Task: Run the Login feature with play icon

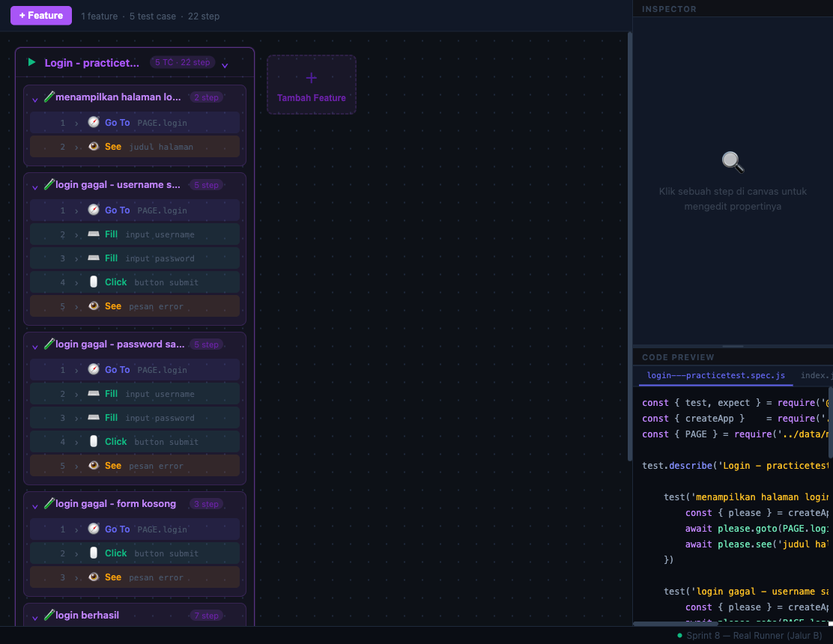Action: [31, 63]
